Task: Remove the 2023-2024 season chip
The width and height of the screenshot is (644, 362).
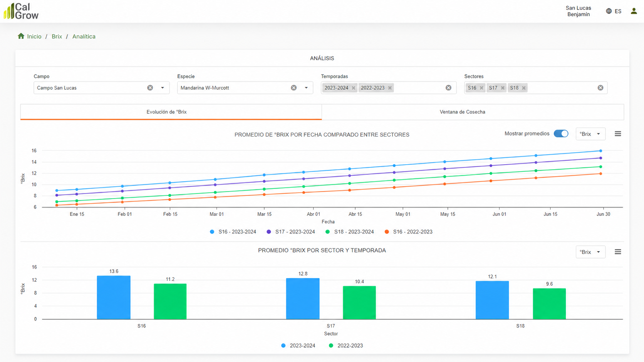Action: (x=354, y=88)
